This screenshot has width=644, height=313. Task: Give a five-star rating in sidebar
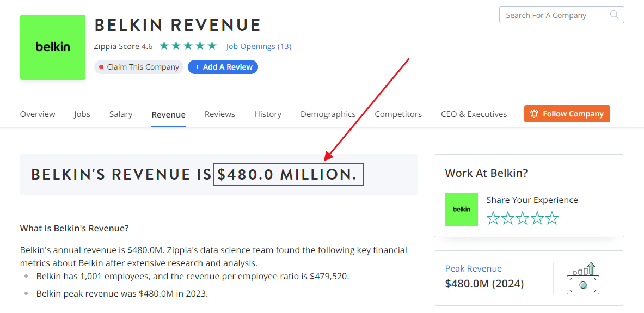pyautogui.click(x=552, y=218)
